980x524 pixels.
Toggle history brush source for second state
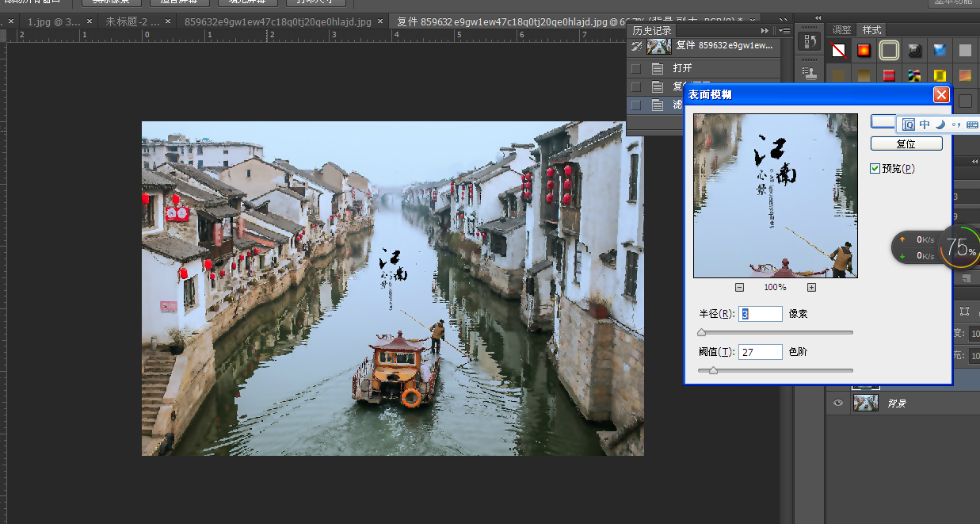point(635,86)
